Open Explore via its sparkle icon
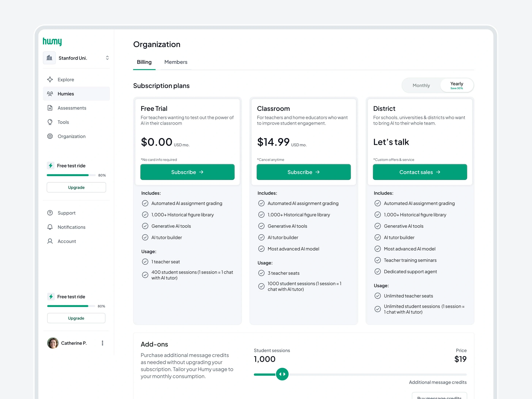The height and width of the screenshot is (399, 532). pos(50,80)
